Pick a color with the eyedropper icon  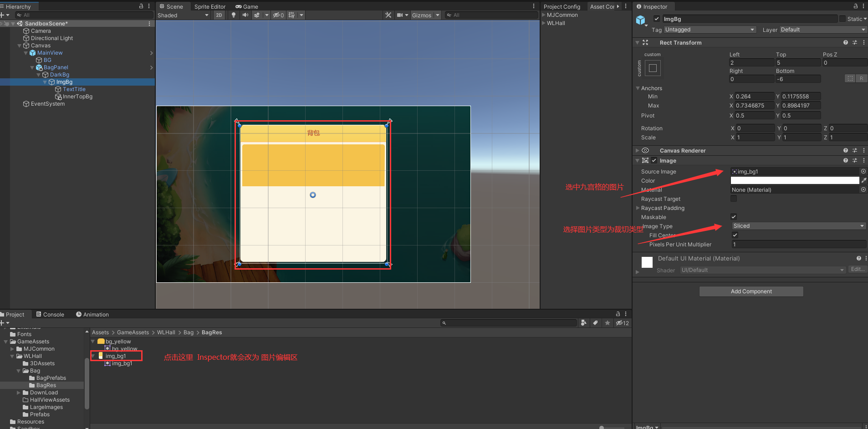coord(863,180)
